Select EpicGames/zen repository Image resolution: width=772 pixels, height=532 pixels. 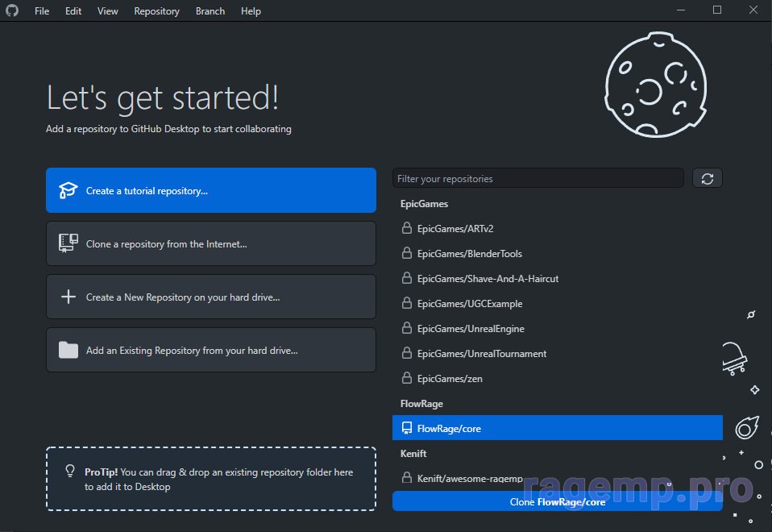click(x=558, y=378)
